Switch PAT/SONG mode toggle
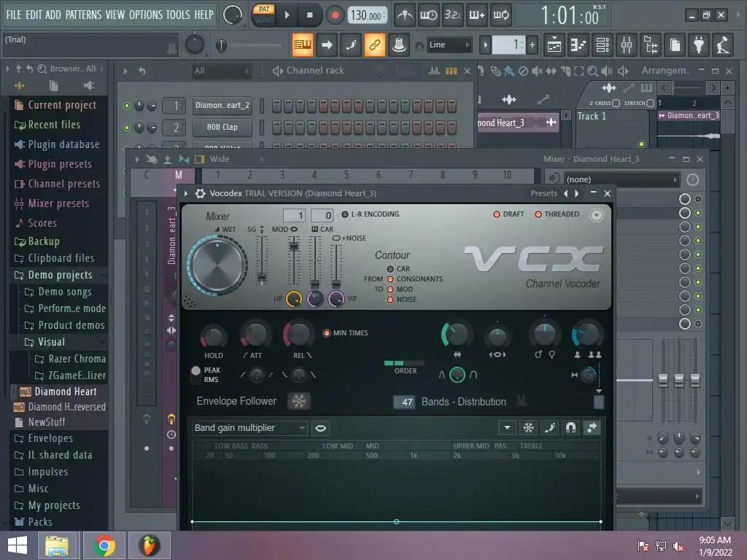 263,15
